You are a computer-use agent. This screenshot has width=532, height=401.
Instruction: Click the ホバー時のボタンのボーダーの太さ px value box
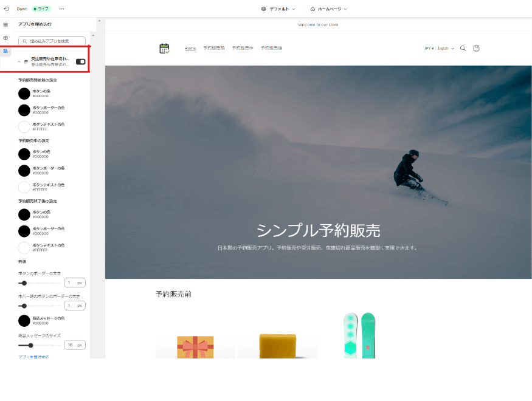point(75,306)
